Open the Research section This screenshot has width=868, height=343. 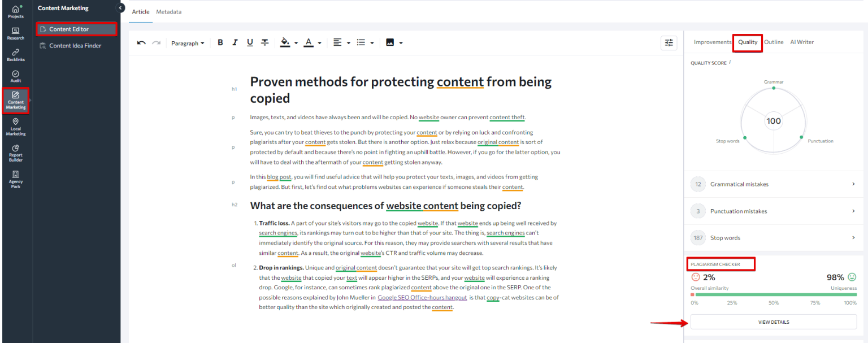coord(15,34)
